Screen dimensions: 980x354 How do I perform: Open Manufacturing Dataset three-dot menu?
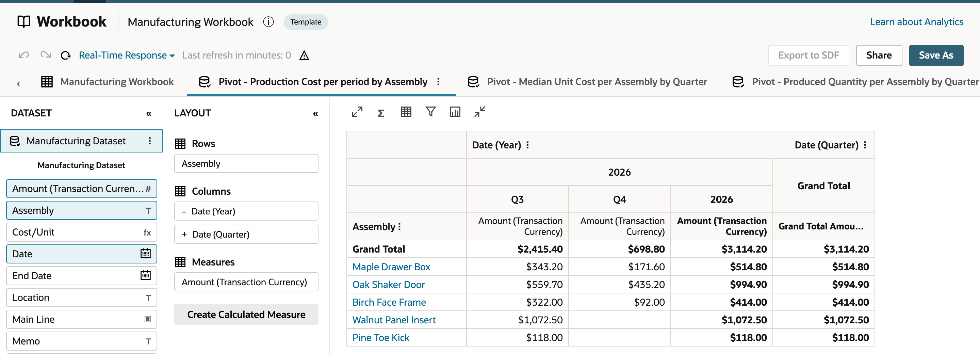150,141
